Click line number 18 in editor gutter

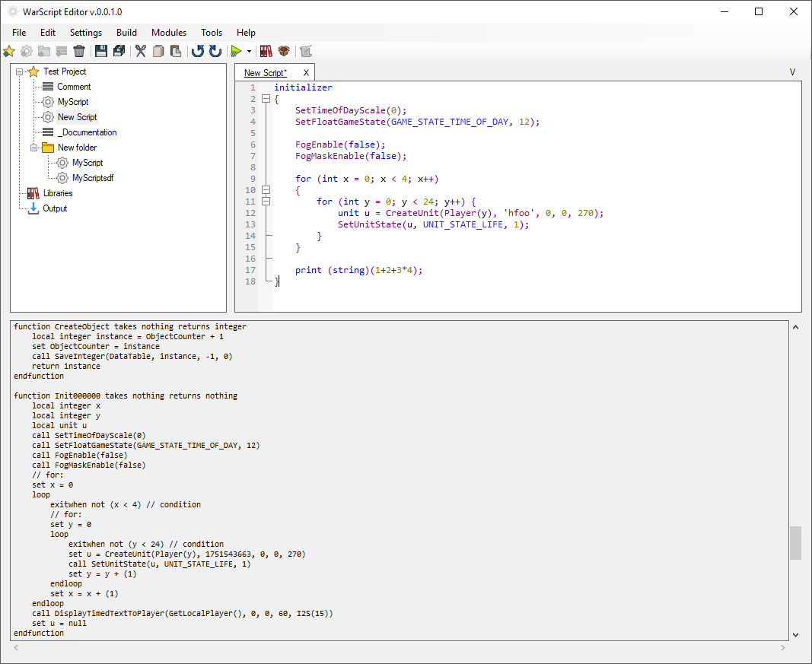click(x=250, y=281)
